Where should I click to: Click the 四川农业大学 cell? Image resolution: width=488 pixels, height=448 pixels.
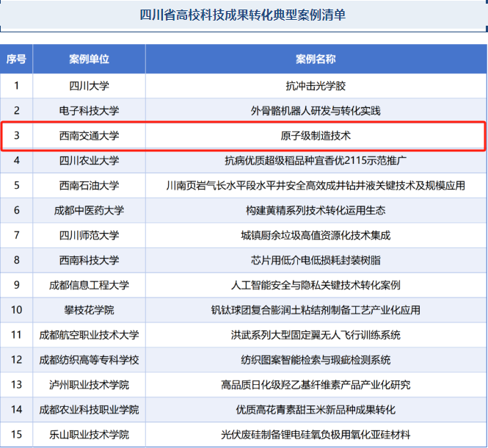[89, 160]
